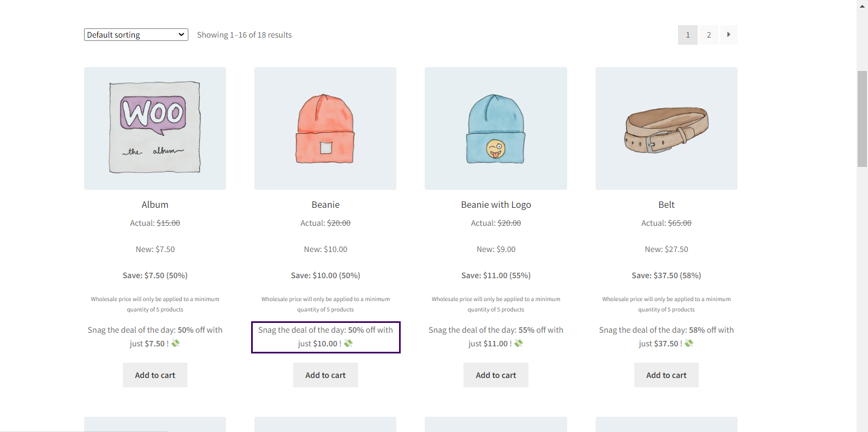Open the Default sorting dropdown

coord(136,35)
